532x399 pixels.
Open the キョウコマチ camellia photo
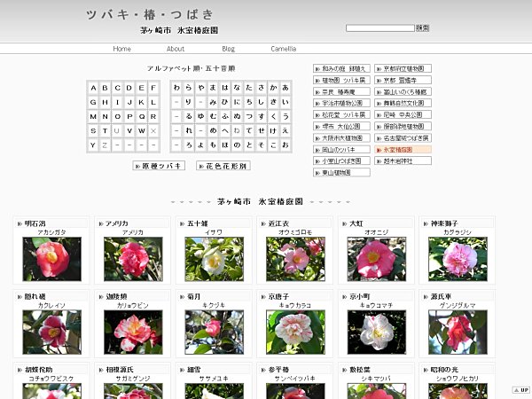coord(377,332)
